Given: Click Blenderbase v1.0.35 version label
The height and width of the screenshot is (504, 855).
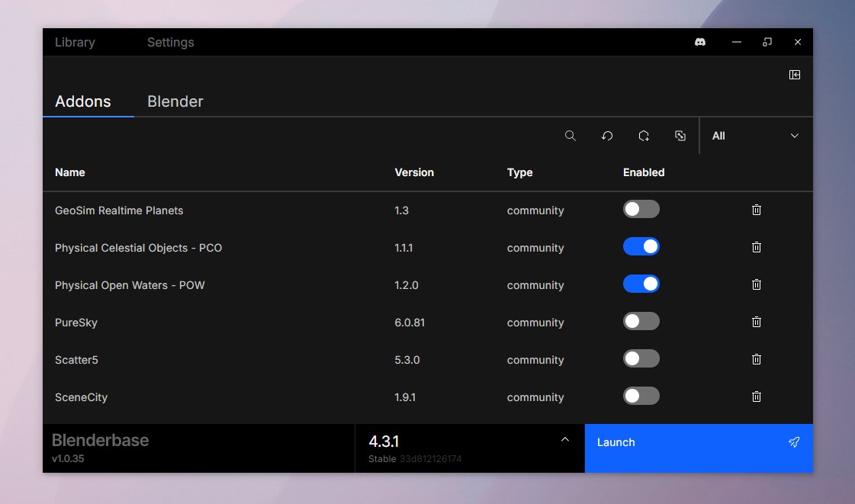Looking at the screenshot, I should pyautogui.click(x=68, y=459).
